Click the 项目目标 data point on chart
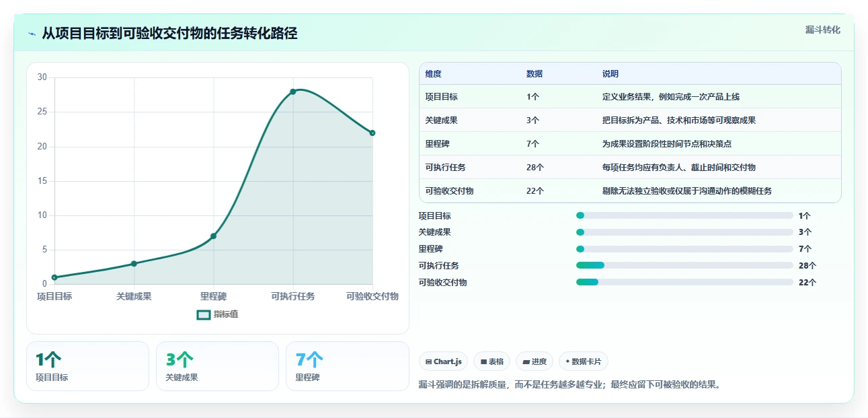This screenshot has height=418, width=868. pyautogui.click(x=54, y=277)
